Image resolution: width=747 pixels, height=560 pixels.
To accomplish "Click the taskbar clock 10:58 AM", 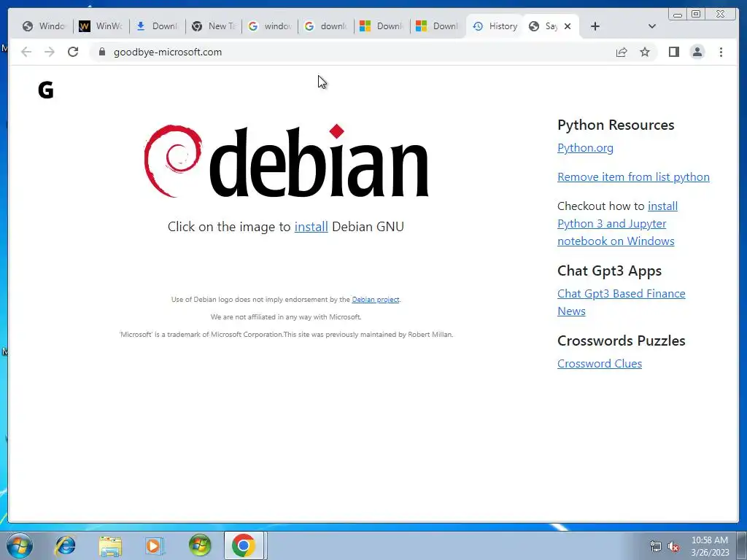I will click(x=710, y=540).
